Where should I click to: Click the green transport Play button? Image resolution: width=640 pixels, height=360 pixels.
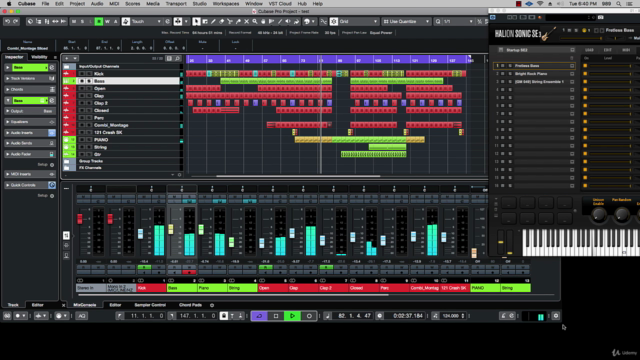[292, 316]
